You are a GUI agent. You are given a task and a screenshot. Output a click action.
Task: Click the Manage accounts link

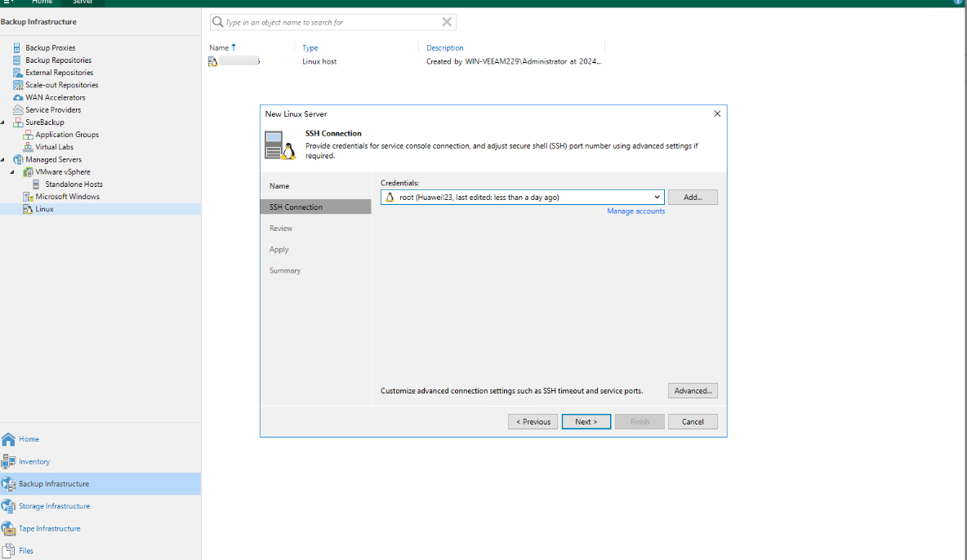click(x=635, y=211)
